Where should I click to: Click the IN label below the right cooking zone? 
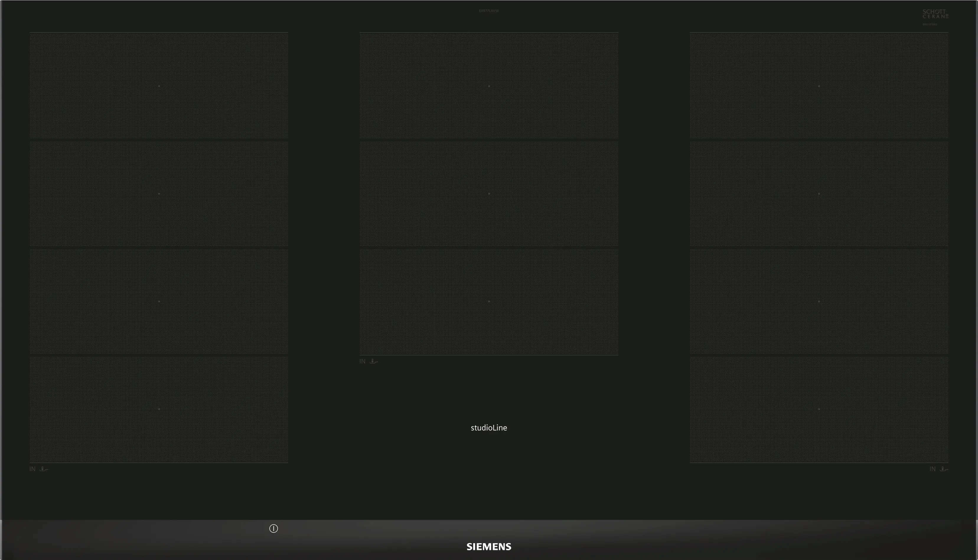(x=932, y=469)
